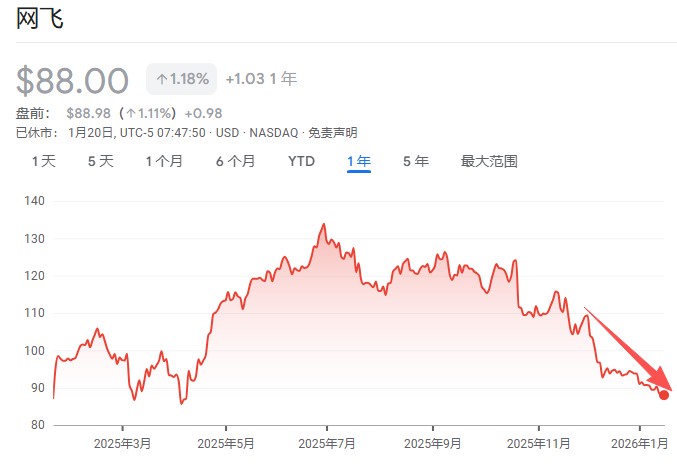677x464 pixels.
Task: Click the NASDAQ exchange label
Action: [274, 133]
